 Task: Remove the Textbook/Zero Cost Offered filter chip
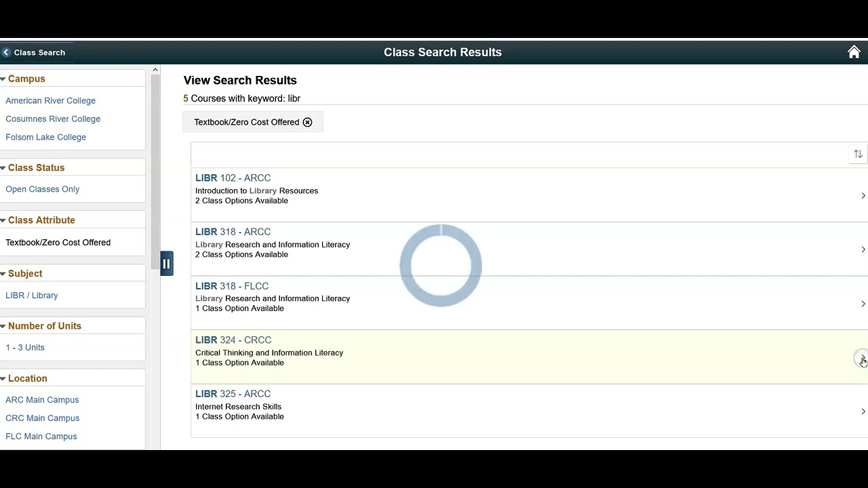coord(307,122)
